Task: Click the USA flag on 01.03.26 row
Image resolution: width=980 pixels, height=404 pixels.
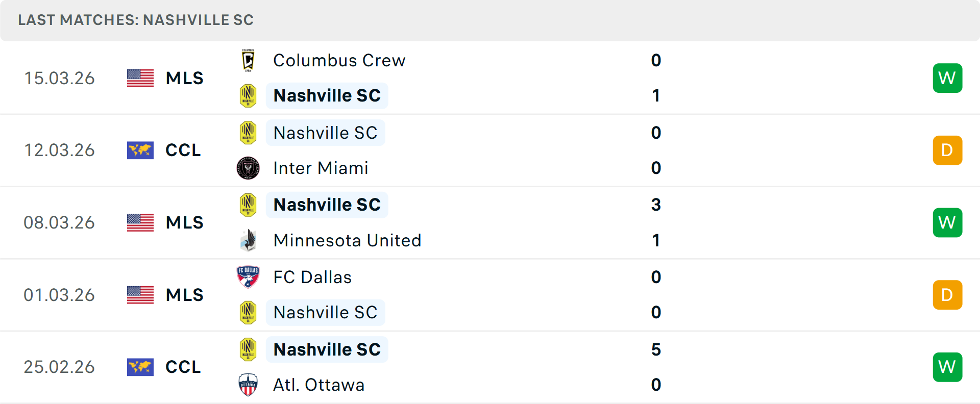Action: tap(140, 295)
